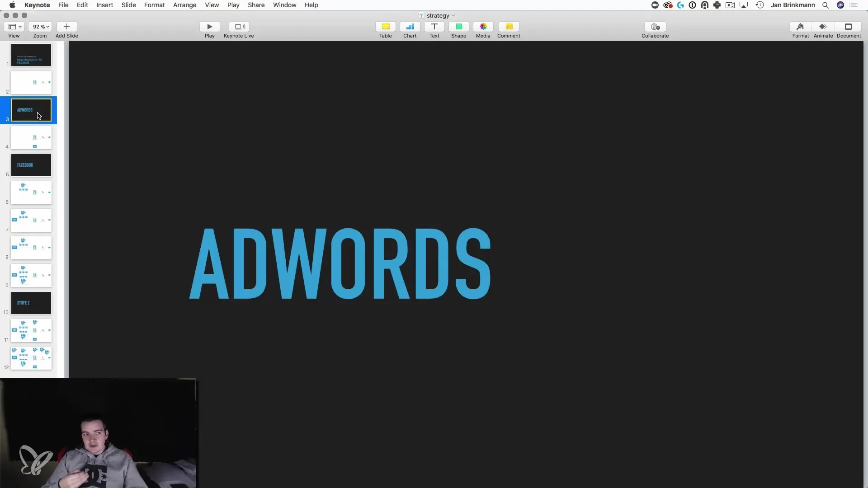The width and height of the screenshot is (868, 488).
Task: Open the File menu
Action: pyautogui.click(x=63, y=5)
